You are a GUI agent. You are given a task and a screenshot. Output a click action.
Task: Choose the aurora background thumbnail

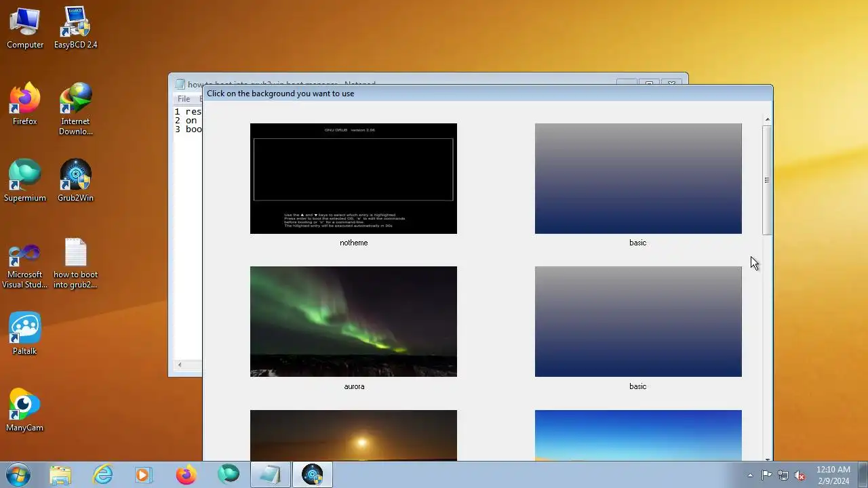353,321
